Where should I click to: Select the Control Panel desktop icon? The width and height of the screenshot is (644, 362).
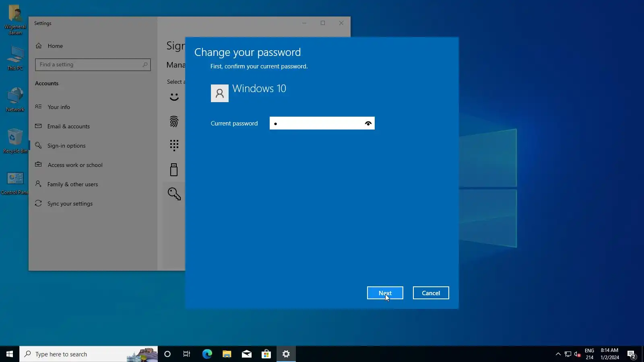click(x=15, y=183)
